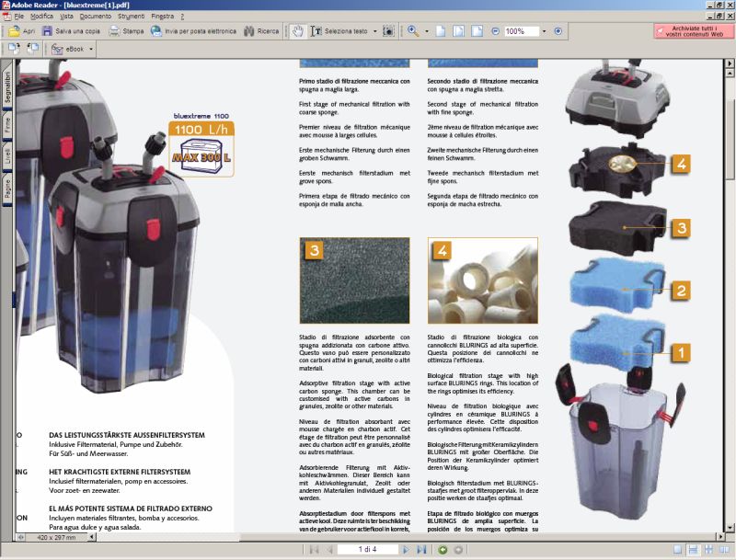Open the zoom tool dropdown arrow
Viewport: 736px width, 560px height.
[x=427, y=31]
